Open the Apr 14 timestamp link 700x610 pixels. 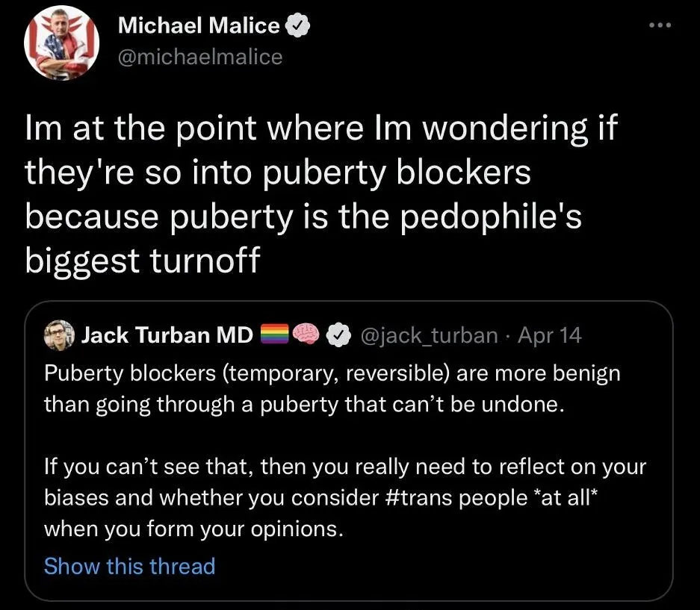pyautogui.click(x=551, y=335)
